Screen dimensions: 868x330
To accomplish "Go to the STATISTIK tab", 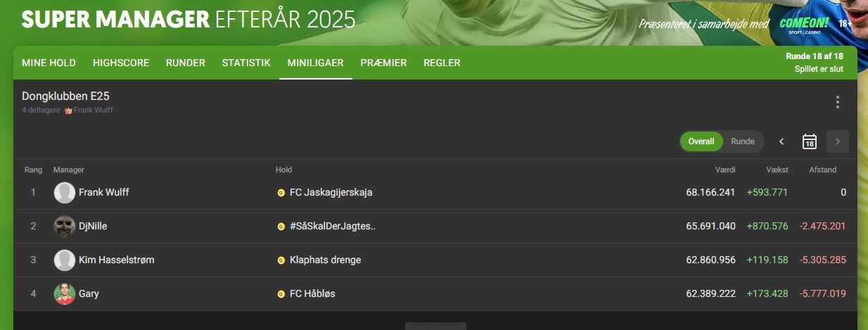I will (x=246, y=63).
